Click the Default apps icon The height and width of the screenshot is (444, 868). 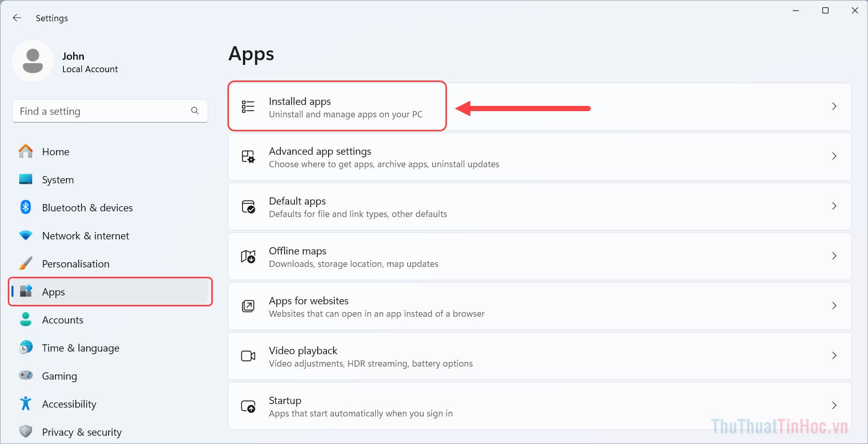point(248,206)
